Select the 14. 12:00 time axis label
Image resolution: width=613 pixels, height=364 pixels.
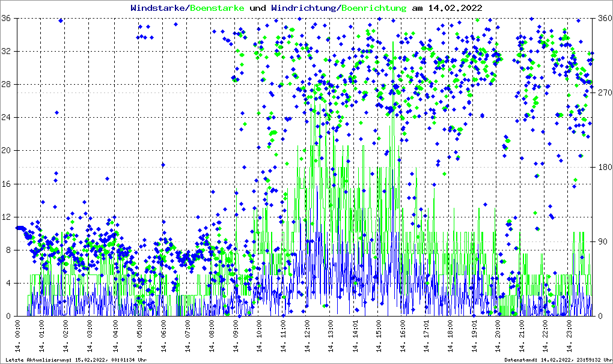click(307, 338)
